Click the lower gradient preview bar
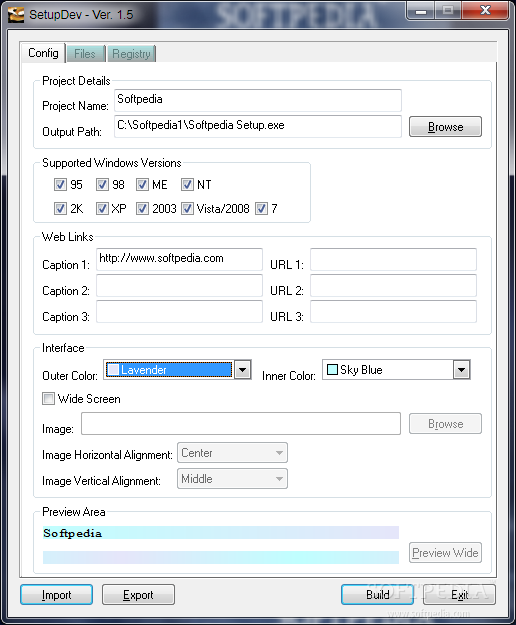Image resolution: width=516 pixels, height=625 pixels. (221, 557)
